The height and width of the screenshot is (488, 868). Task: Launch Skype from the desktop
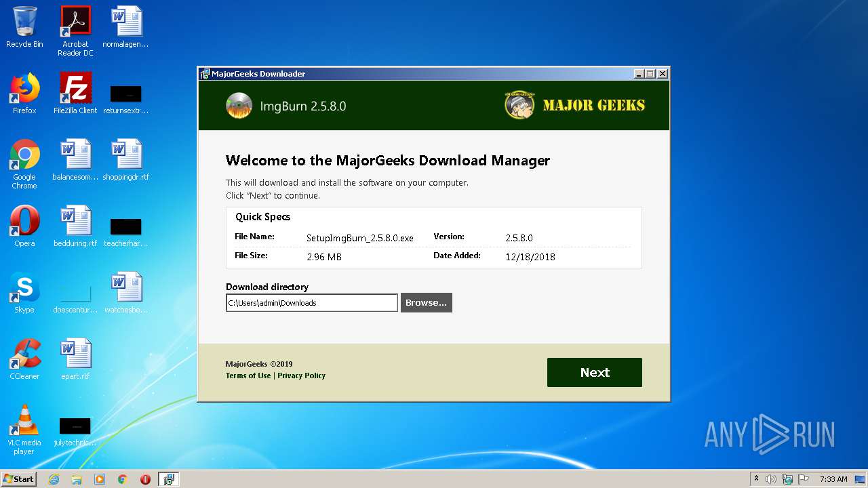[x=24, y=293]
